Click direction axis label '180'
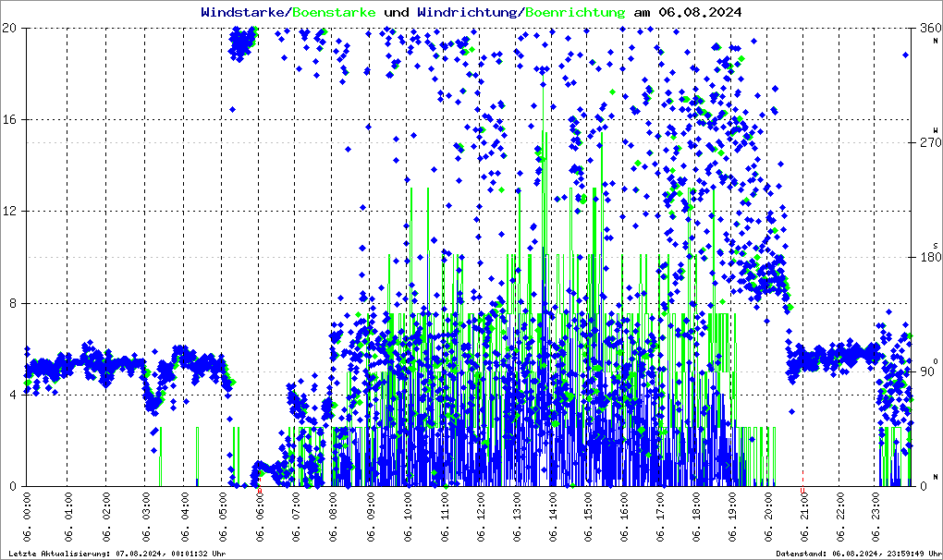The height and width of the screenshot is (560, 943). pyautogui.click(x=930, y=257)
